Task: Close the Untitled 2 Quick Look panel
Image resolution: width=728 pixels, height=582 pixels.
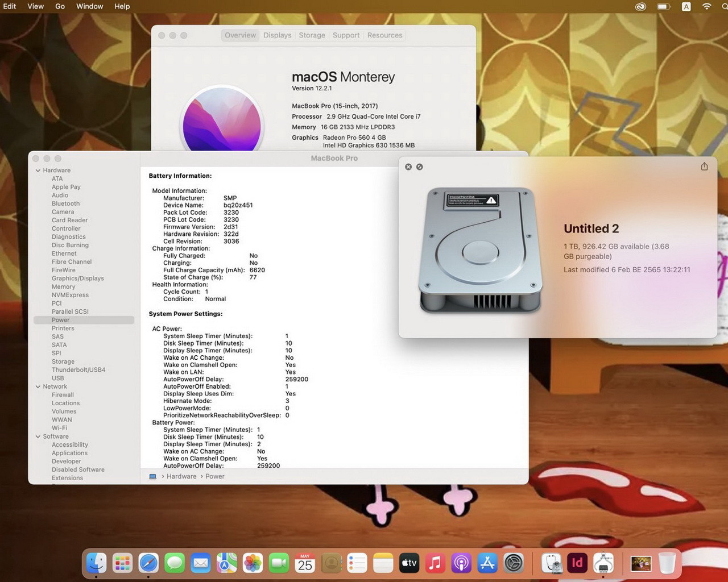Action: [x=408, y=167]
